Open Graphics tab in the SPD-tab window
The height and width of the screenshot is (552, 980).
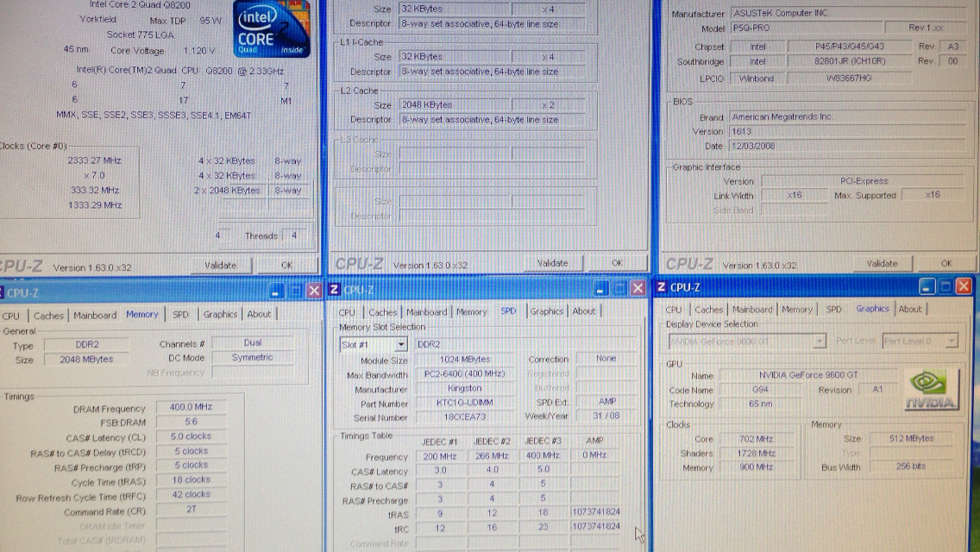pos(547,311)
